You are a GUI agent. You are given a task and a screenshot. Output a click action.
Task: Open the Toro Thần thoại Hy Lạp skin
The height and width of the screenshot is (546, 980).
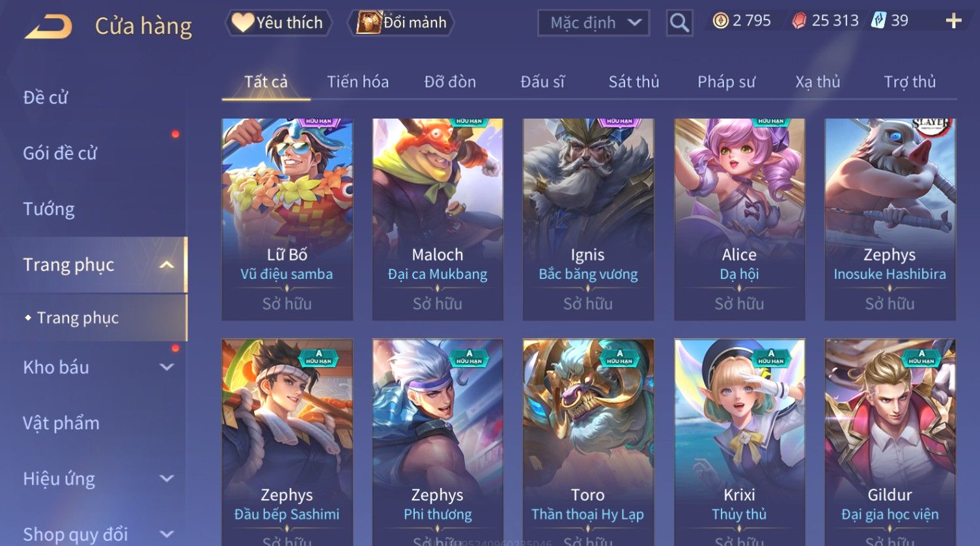point(588,442)
